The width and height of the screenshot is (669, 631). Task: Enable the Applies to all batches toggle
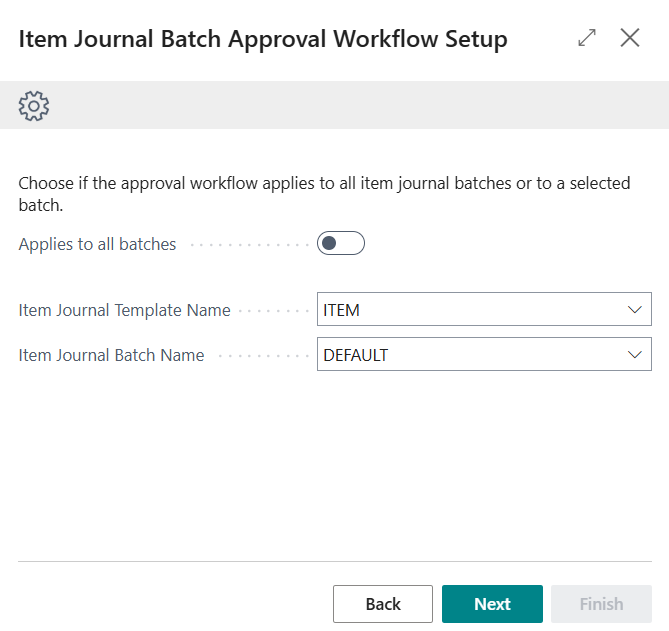click(x=341, y=244)
